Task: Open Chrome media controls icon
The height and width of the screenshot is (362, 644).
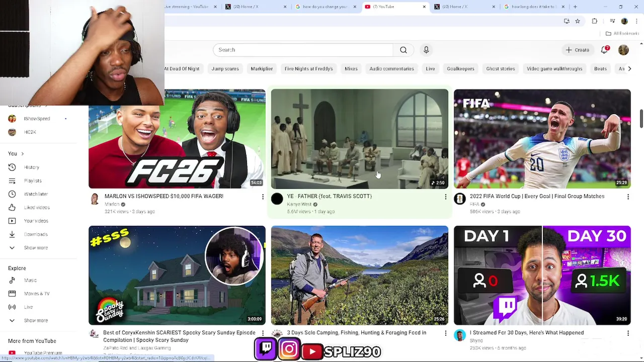Action: (x=612, y=21)
